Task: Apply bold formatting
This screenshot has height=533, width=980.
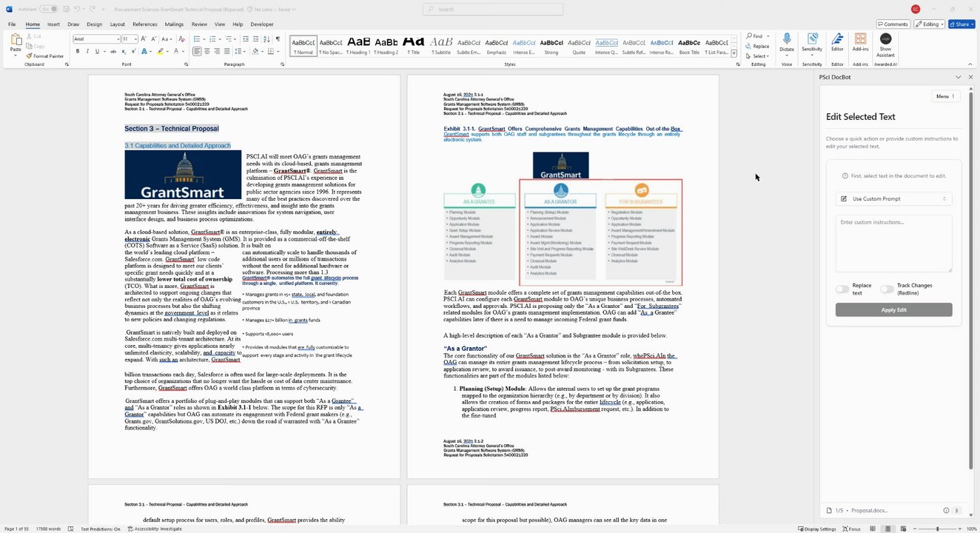Action: [x=78, y=51]
